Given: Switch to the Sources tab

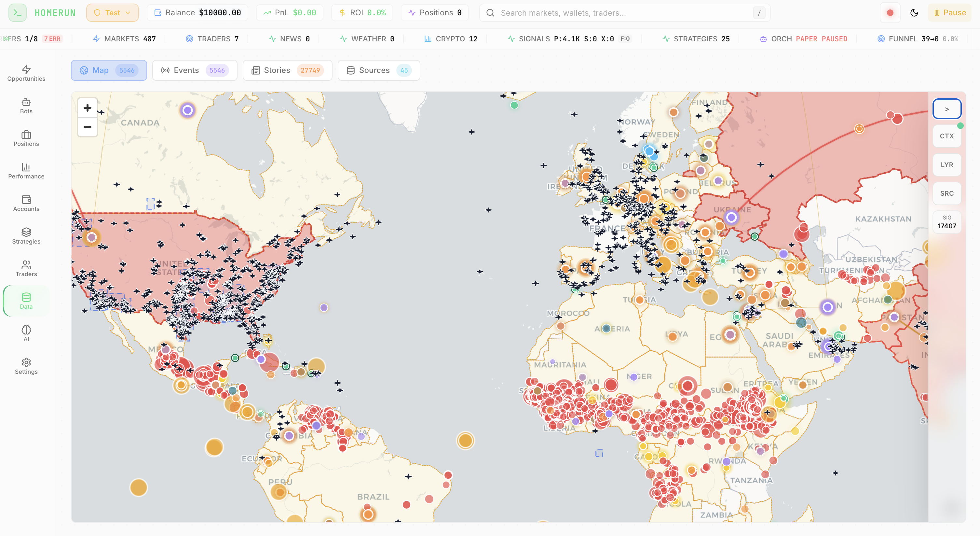Looking at the screenshot, I should tap(379, 70).
